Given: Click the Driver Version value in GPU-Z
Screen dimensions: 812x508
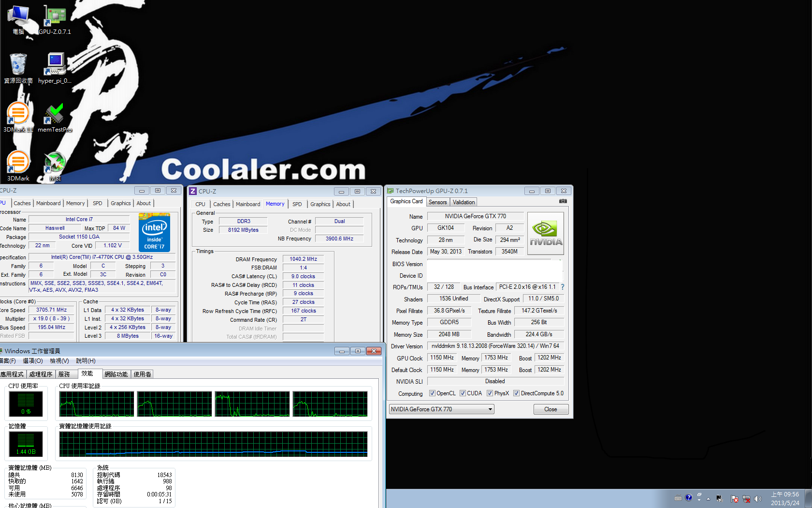Looking at the screenshot, I should click(x=495, y=346).
